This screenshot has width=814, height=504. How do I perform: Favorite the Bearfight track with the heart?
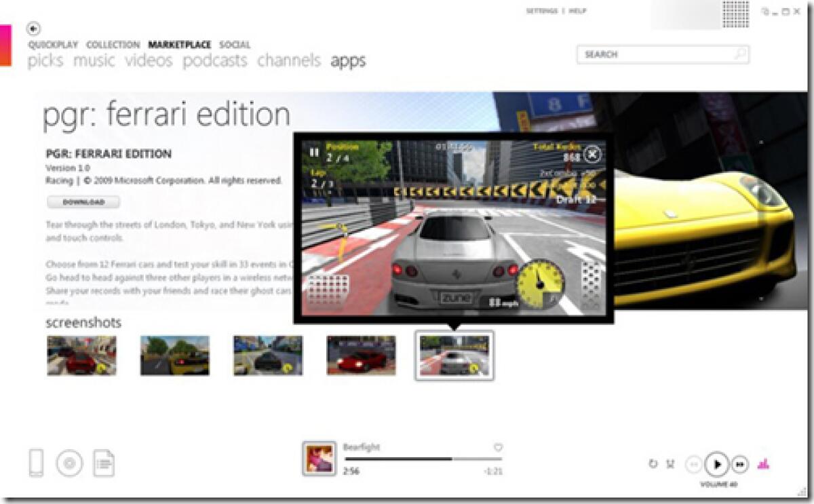[497, 448]
